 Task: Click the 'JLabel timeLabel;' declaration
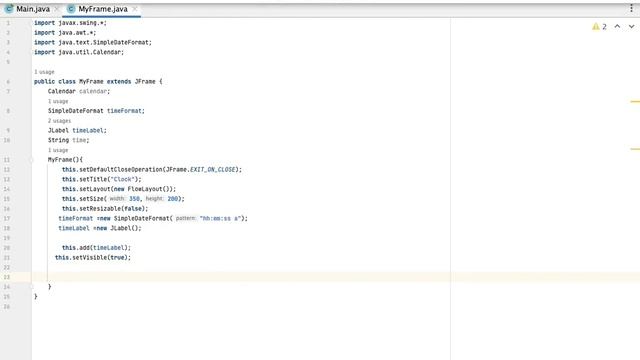77,131
